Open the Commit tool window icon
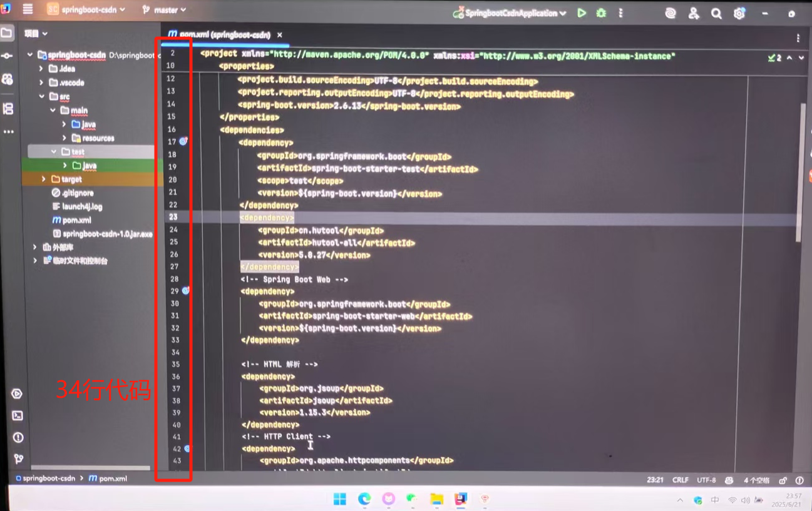 (x=7, y=56)
